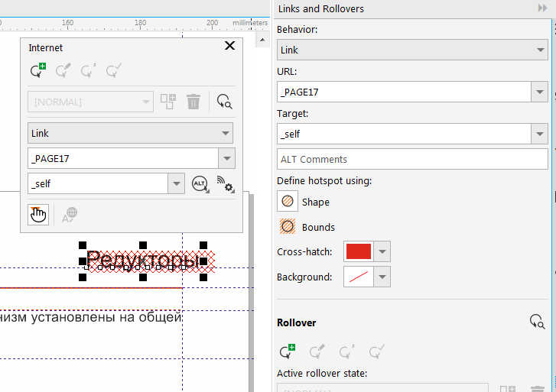Toggle the Show Hotspot hand icon
Viewport: 556px width, 392px height.
(38, 215)
